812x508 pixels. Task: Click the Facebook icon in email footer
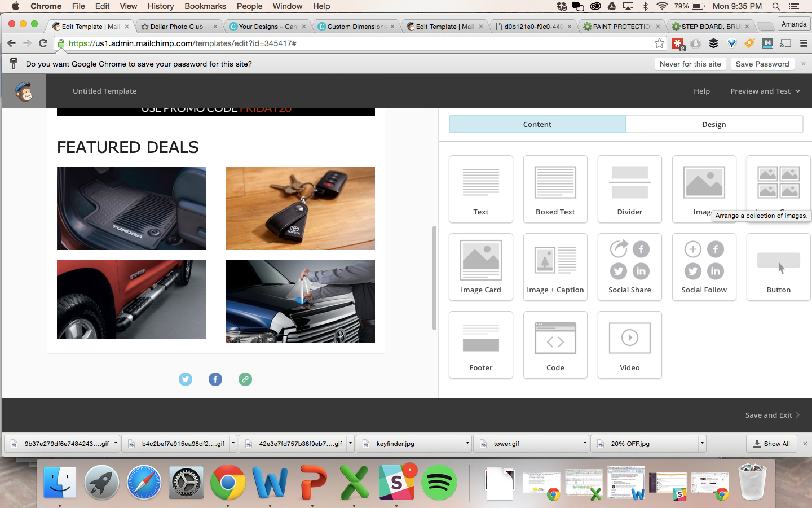215,379
